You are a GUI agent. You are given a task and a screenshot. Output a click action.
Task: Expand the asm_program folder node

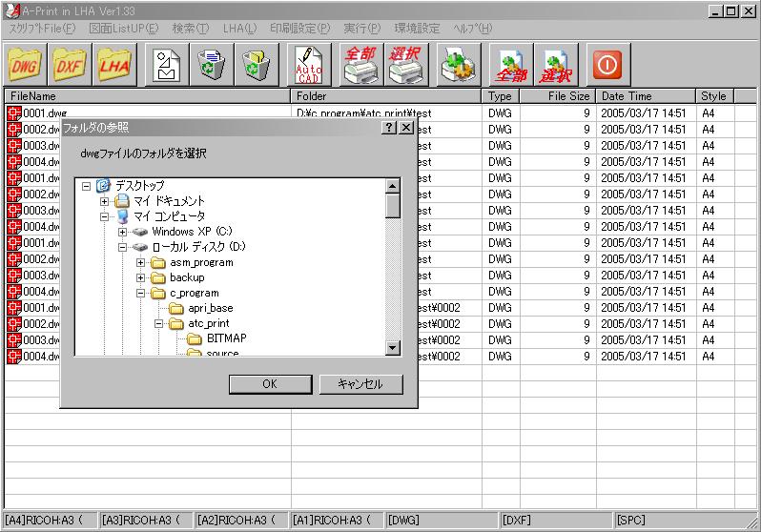[x=141, y=262]
